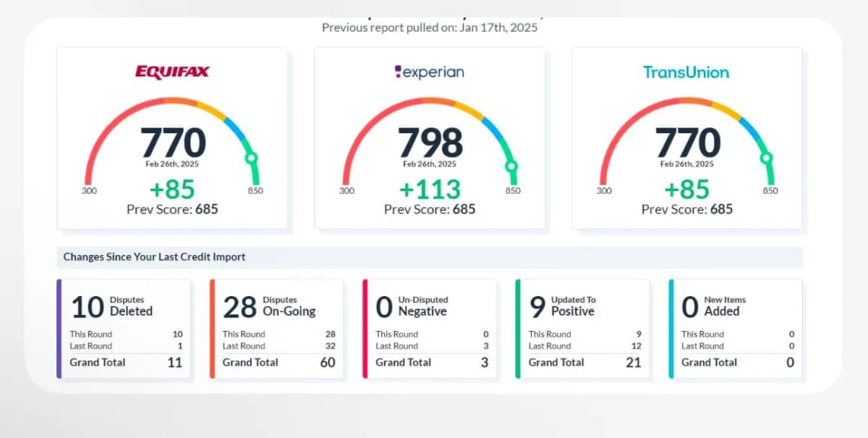Open the New Items Added card title
Screen dimensions: 868x438
[x=725, y=307]
